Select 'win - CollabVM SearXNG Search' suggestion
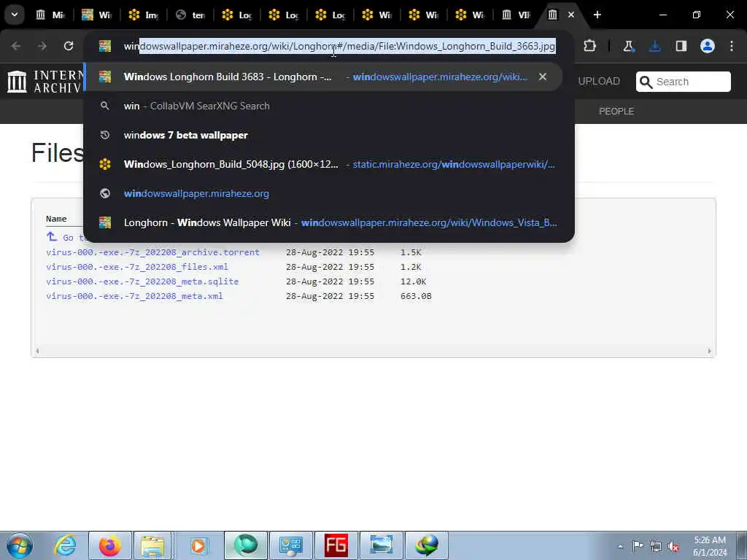Image resolution: width=747 pixels, height=560 pixels. (329, 106)
